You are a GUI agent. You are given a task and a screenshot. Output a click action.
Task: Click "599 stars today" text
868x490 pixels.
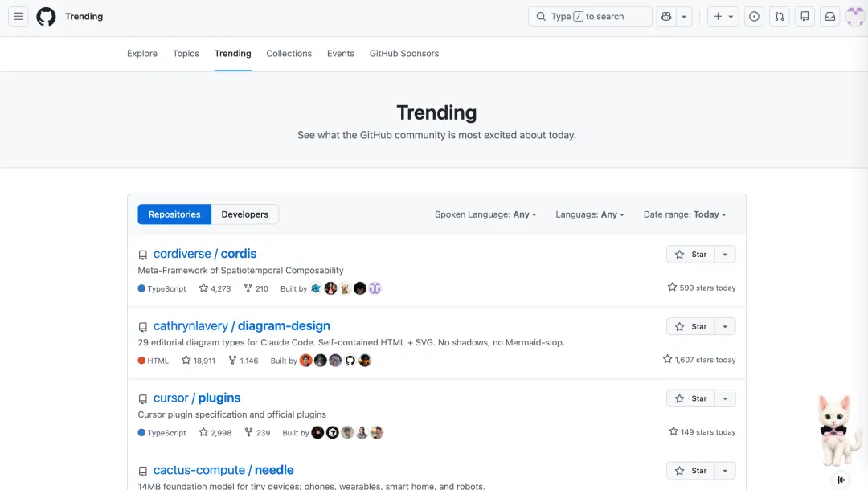pos(702,288)
